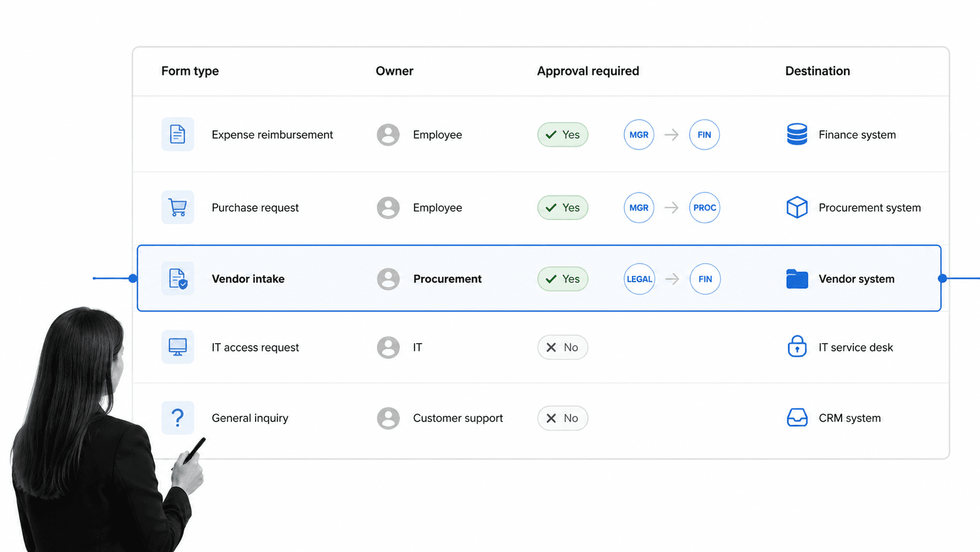The height and width of the screenshot is (552, 980).
Task: Select the Expense reimbursement form name
Action: coord(272,135)
